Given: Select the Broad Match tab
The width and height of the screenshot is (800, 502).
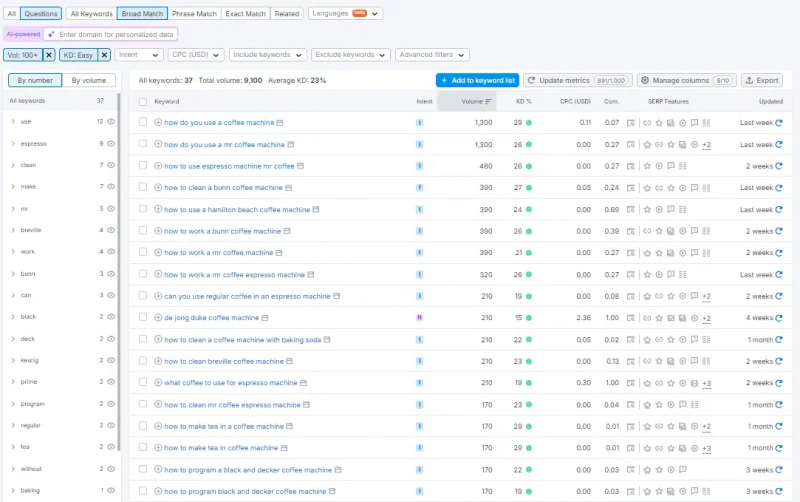Looking at the screenshot, I should [142, 13].
